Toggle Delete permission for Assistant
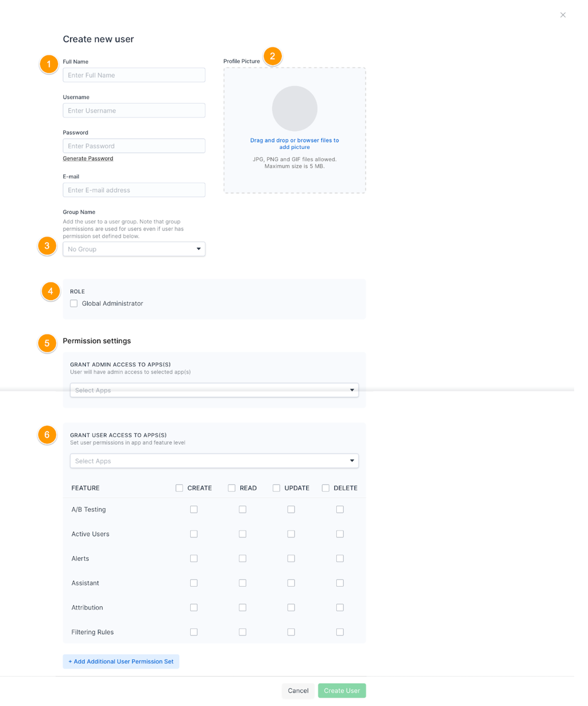Image resolution: width=588 pixels, height=706 pixels. pyautogui.click(x=340, y=583)
